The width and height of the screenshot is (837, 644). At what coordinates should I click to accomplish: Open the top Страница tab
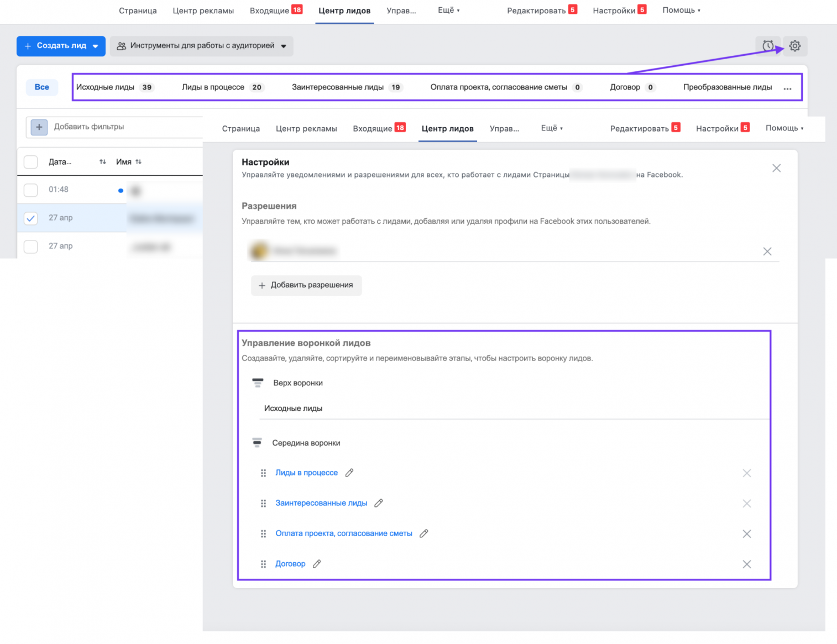coord(138,11)
